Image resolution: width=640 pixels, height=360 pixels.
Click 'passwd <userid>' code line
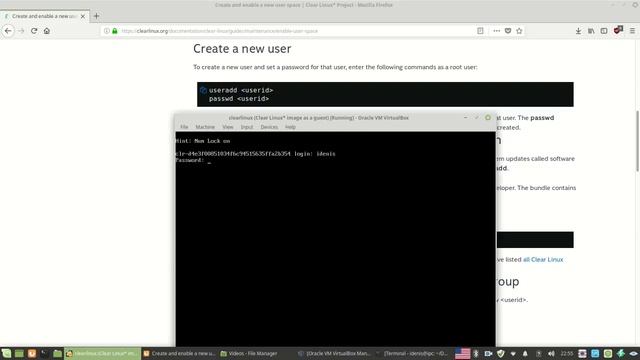(x=239, y=99)
